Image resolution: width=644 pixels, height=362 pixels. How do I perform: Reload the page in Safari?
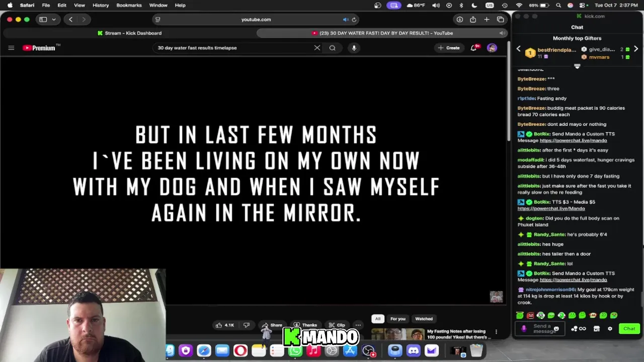[354, 20]
